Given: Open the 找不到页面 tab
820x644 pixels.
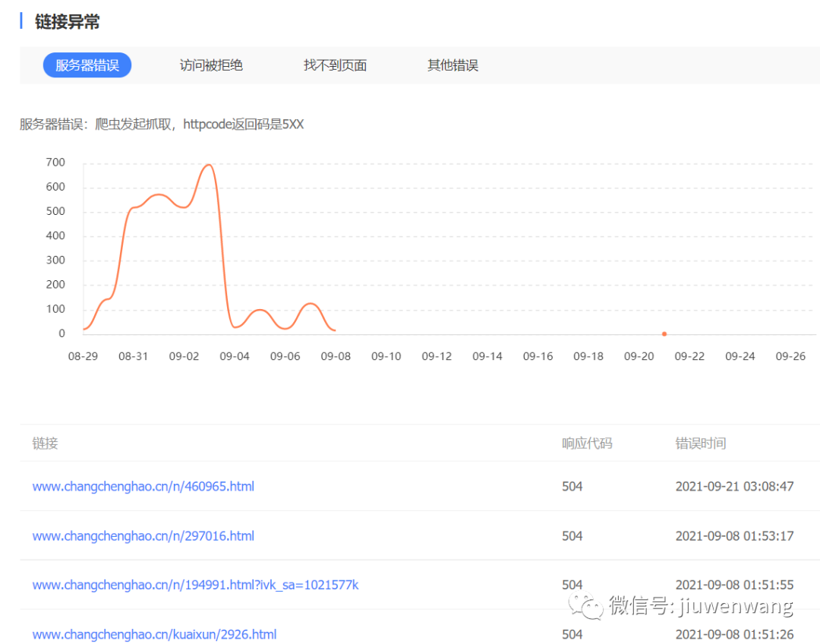Looking at the screenshot, I should tap(335, 65).
